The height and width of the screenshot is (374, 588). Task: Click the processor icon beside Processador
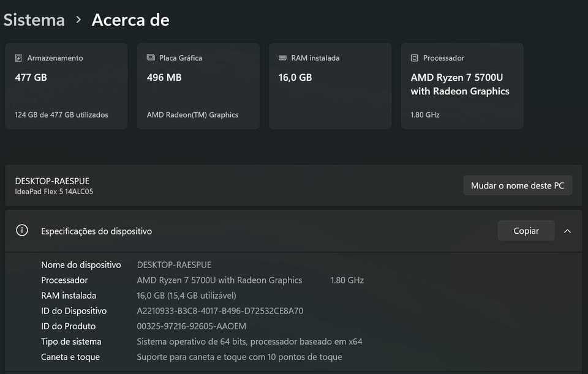click(415, 58)
